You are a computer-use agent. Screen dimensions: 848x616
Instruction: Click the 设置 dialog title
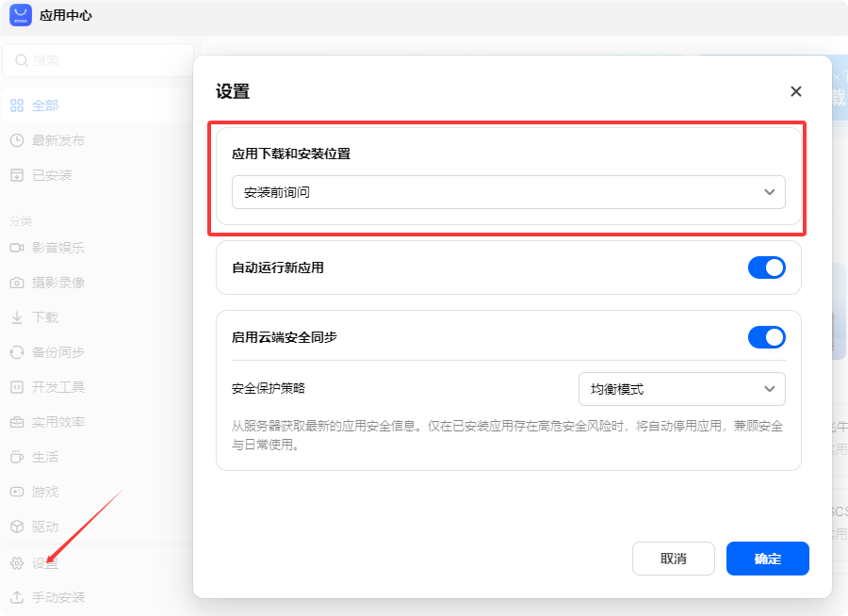point(233,91)
